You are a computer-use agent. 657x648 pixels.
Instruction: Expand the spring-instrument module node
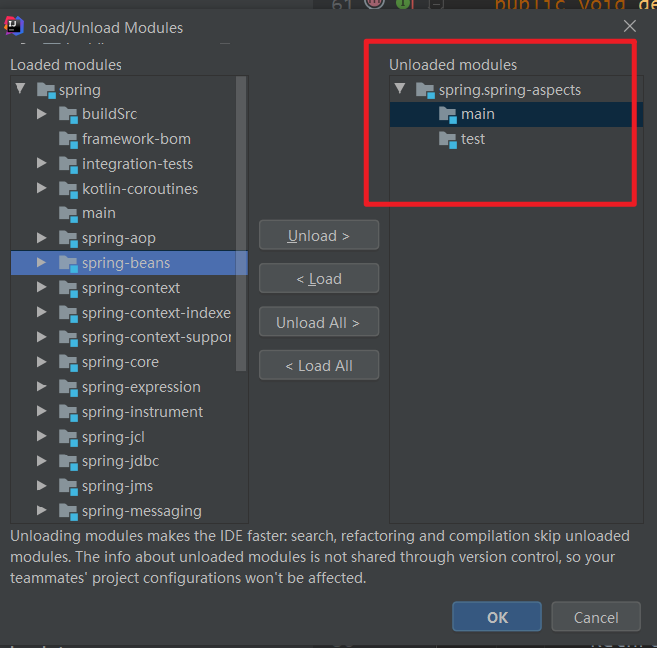(41, 411)
